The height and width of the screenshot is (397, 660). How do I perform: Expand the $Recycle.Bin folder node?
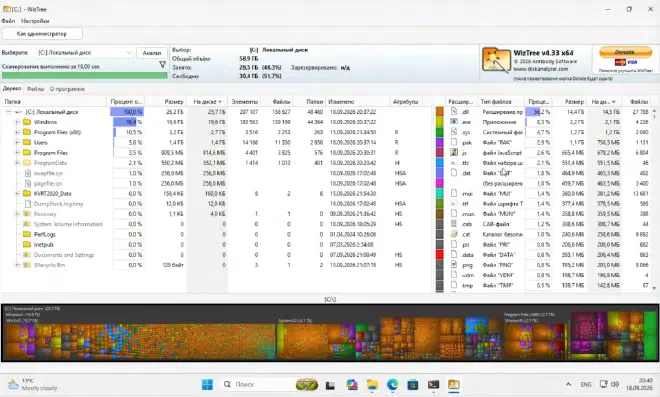(x=17, y=265)
